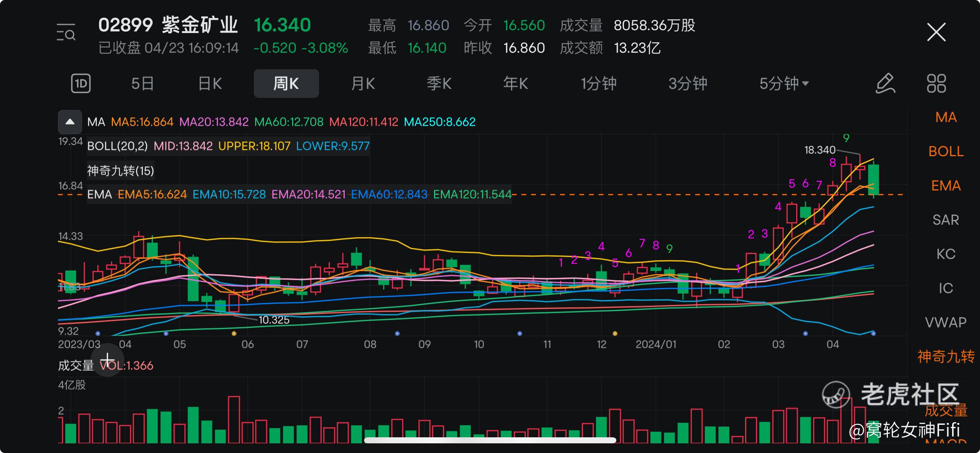
Task: Click the EMA5:16.624 legend value
Action: 152,194
